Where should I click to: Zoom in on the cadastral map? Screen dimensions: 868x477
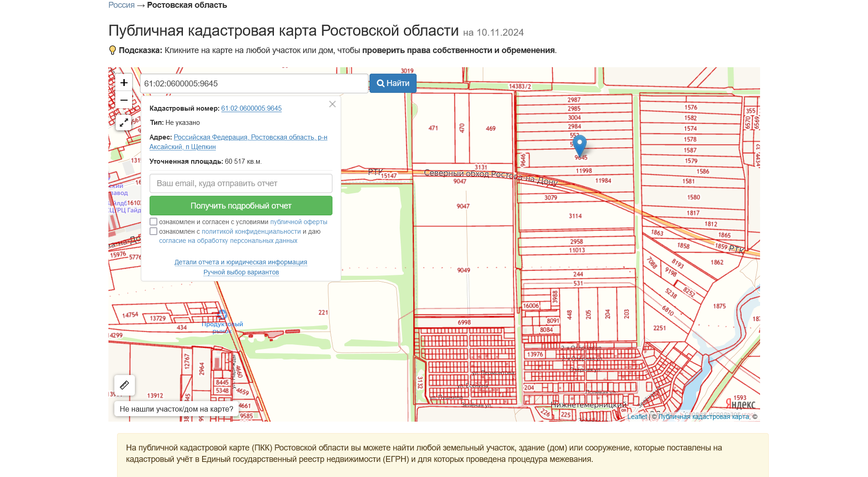(x=123, y=83)
